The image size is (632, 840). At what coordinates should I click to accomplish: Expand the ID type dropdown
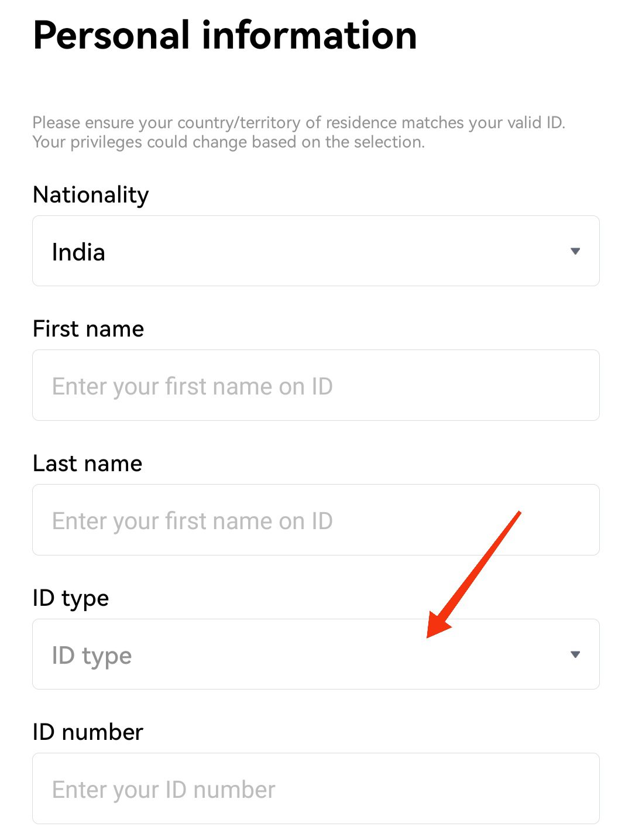pyautogui.click(x=316, y=654)
